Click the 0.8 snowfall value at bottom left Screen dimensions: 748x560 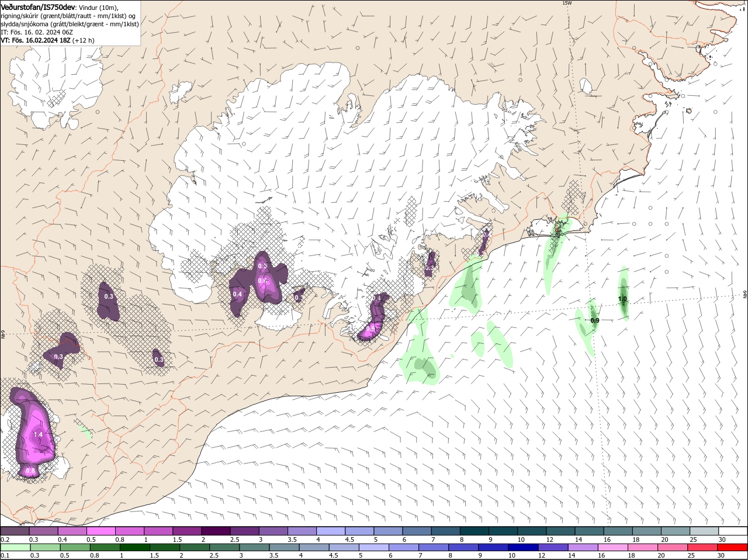coord(30,471)
